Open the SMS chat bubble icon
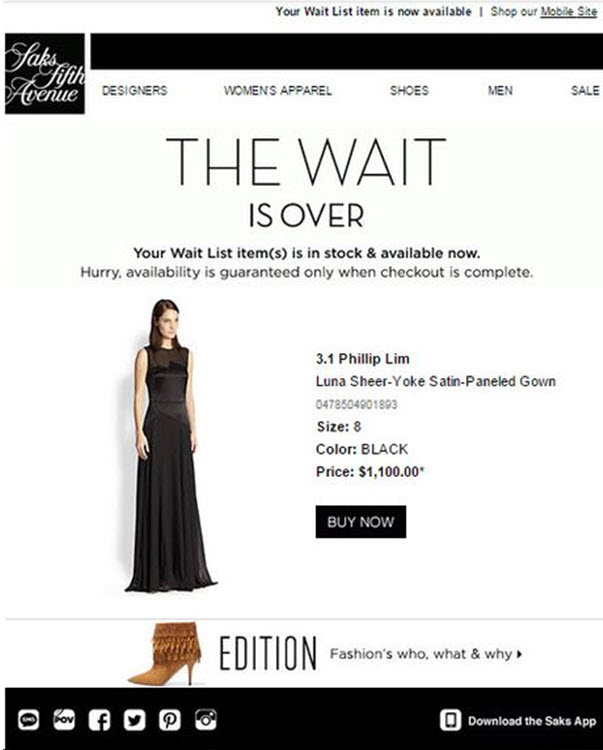The image size is (603, 750). tap(29, 720)
